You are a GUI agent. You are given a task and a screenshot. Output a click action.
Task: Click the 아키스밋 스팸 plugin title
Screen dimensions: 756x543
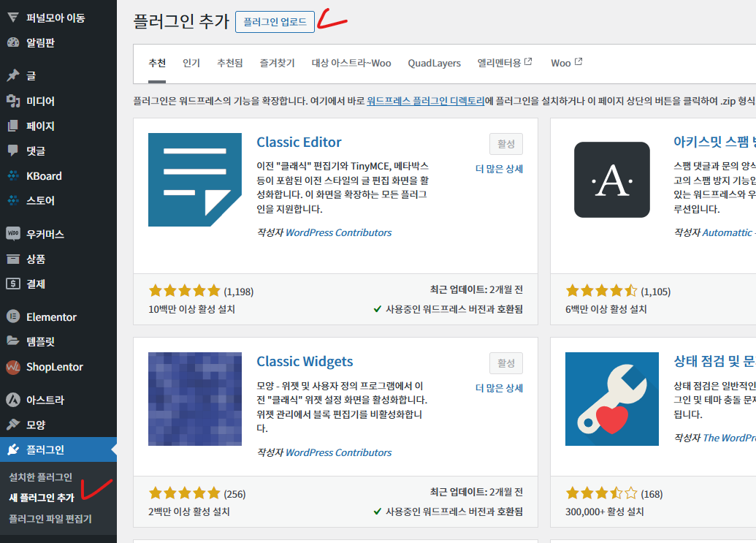(714, 142)
